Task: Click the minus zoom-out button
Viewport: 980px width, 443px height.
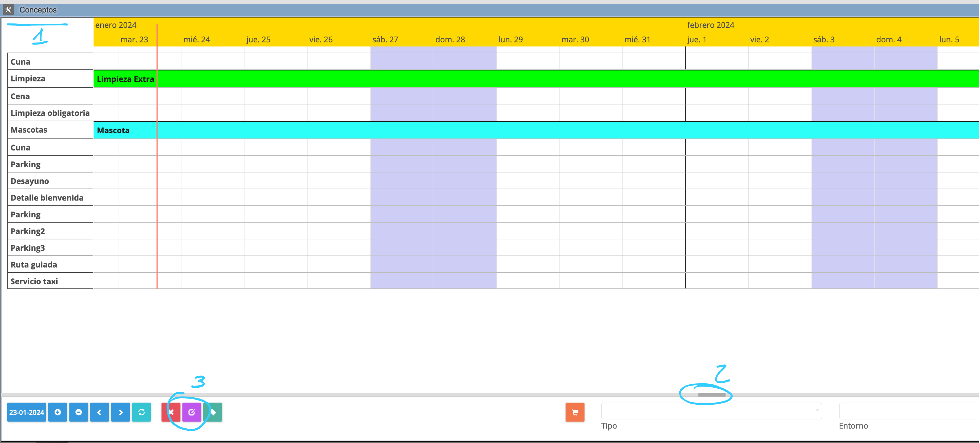Action: coord(79,412)
